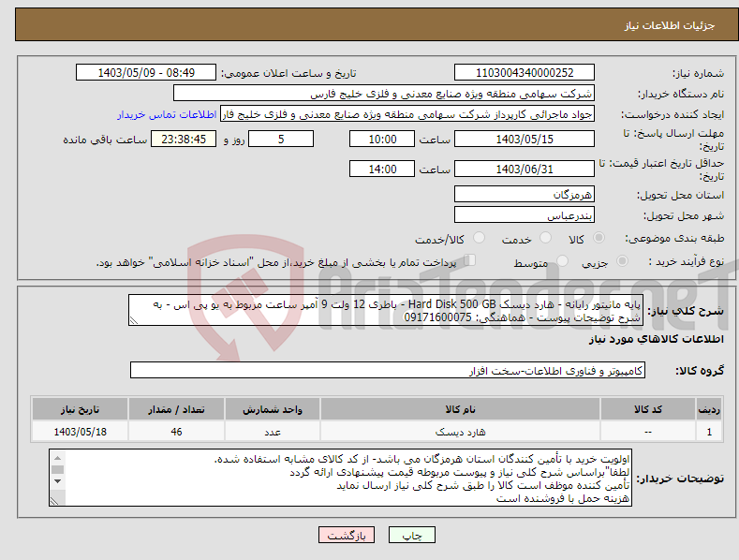Select the متوسط purchase type radio
Image resolution: width=739 pixels, height=560 pixels.
click(x=562, y=260)
